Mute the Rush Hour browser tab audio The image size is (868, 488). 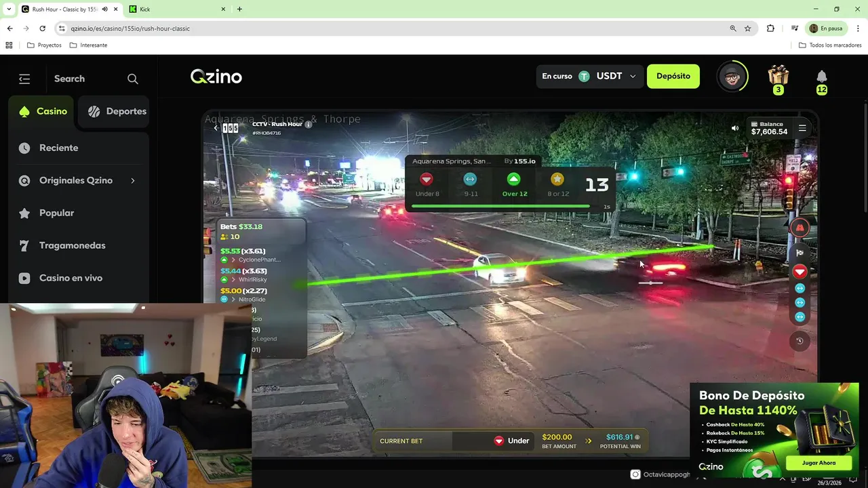[x=105, y=9]
